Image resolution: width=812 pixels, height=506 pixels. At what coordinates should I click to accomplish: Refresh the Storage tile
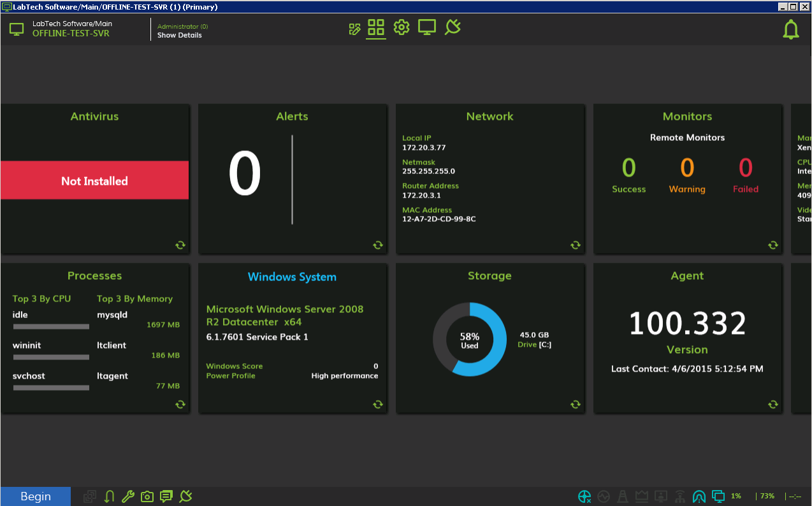[x=576, y=404]
